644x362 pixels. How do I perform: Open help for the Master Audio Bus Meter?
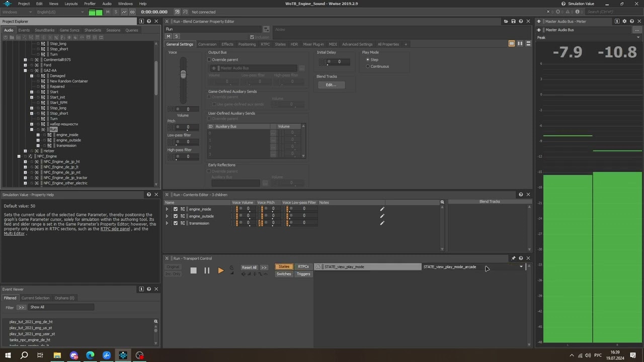pos(632,21)
